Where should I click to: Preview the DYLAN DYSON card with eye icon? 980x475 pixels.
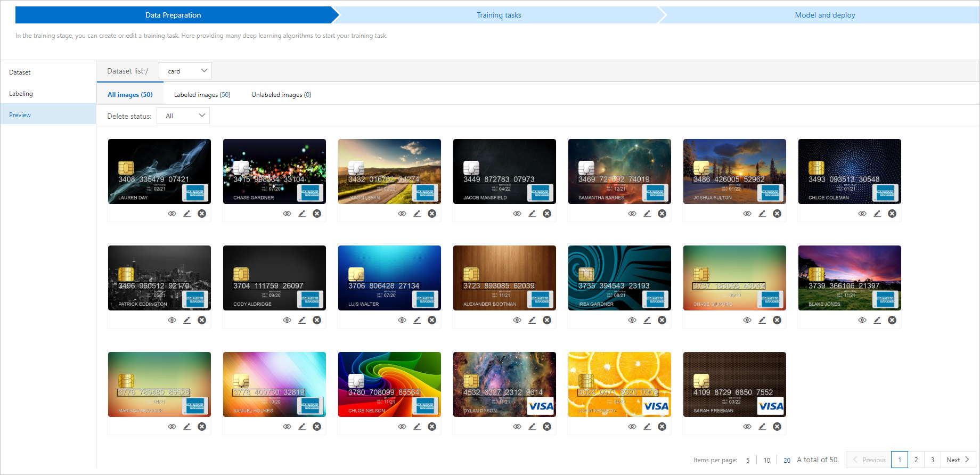tap(517, 427)
